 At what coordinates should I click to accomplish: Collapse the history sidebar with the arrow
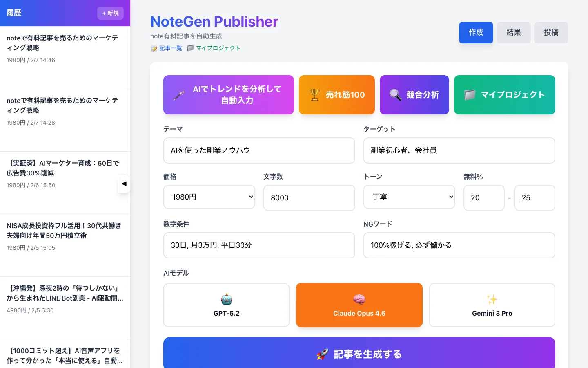[124, 184]
